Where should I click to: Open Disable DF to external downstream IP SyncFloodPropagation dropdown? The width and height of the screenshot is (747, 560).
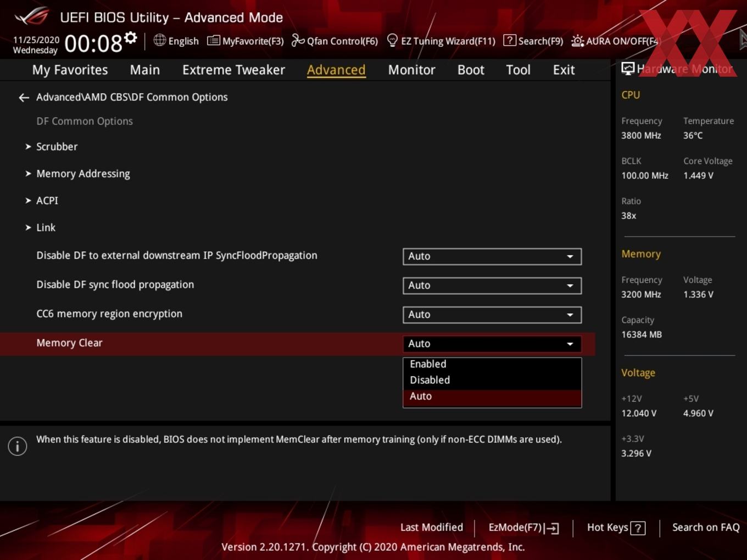pyautogui.click(x=492, y=256)
